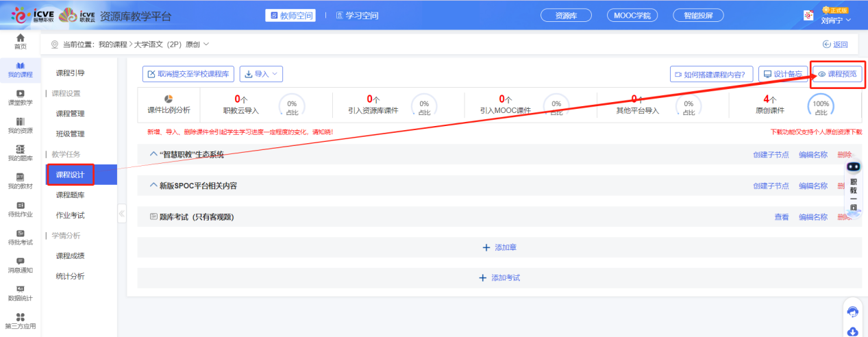The height and width of the screenshot is (337, 868).
Task: Open the 刘青宁 user account dropdown
Action: [836, 20]
